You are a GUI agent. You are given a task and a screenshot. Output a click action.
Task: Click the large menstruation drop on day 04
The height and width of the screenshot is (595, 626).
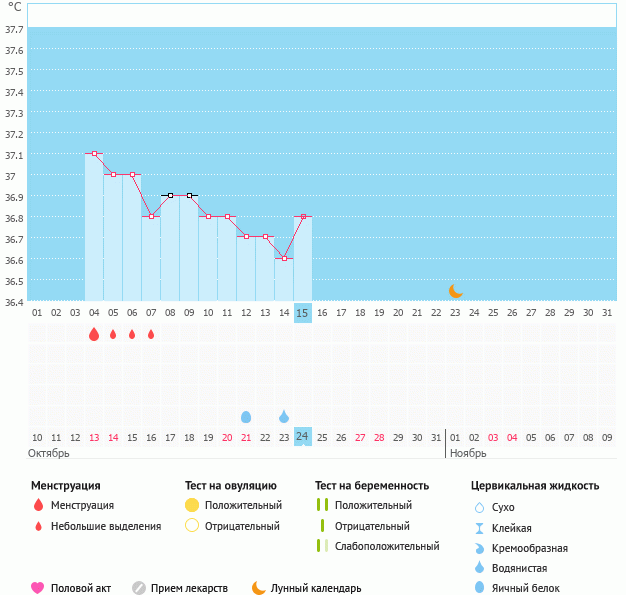[94, 334]
